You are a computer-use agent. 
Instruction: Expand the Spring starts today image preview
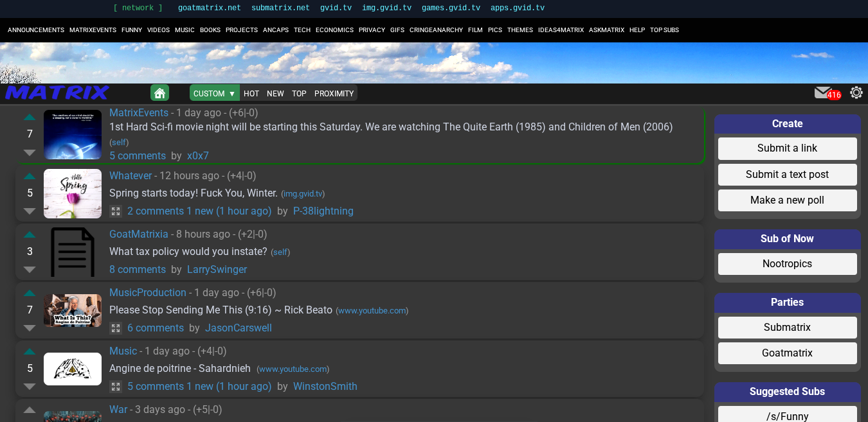click(x=116, y=211)
